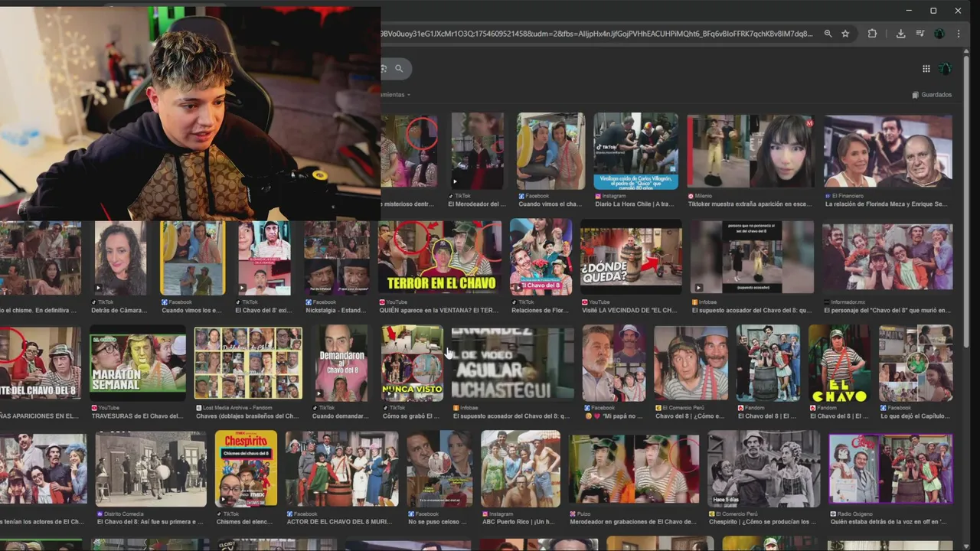This screenshot has width=980, height=551.
Task: Open 'El Merodeador del ...' TikTok link
Action: pyautogui.click(x=476, y=204)
